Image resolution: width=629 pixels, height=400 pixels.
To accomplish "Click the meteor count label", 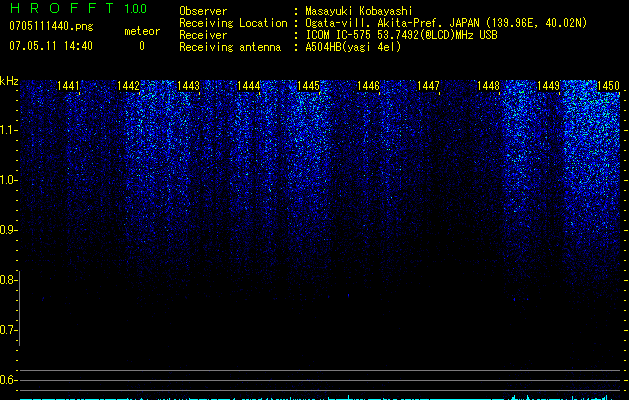I will tap(142, 31).
